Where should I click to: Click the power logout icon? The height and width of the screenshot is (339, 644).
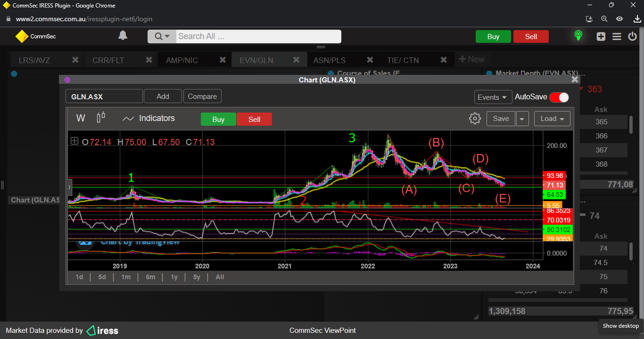click(632, 36)
